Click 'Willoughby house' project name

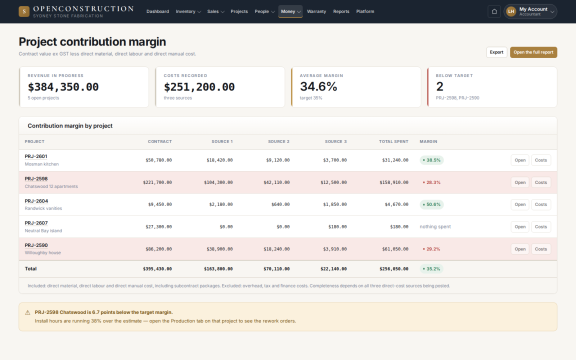43,253
